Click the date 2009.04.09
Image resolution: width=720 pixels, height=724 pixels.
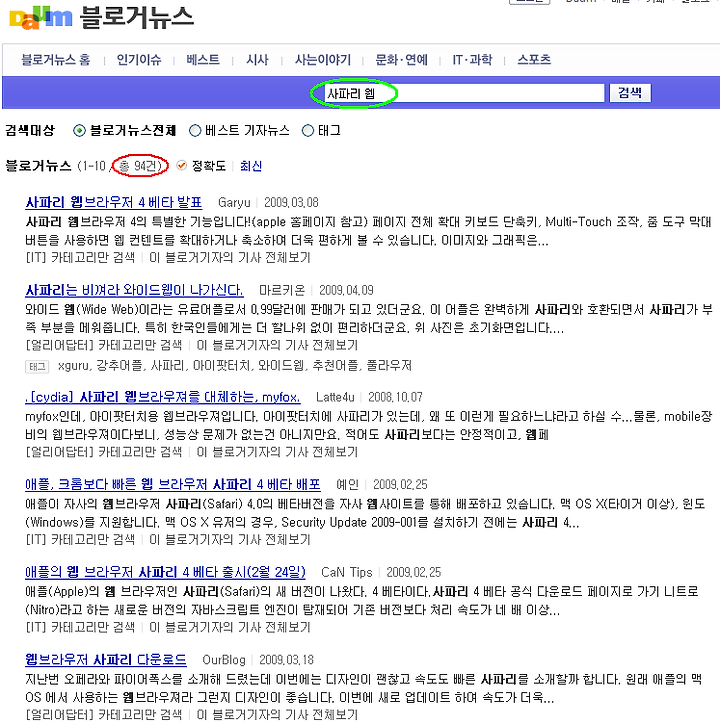(x=346, y=290)
